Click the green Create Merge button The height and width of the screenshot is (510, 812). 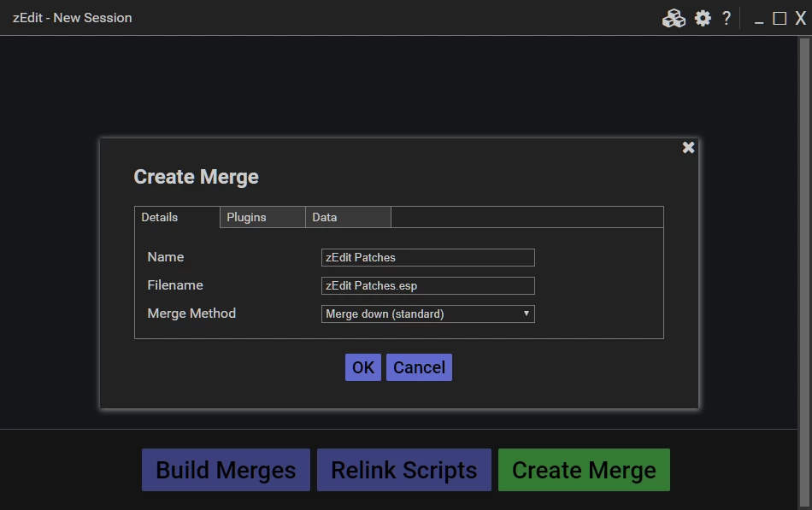(584, 470)
